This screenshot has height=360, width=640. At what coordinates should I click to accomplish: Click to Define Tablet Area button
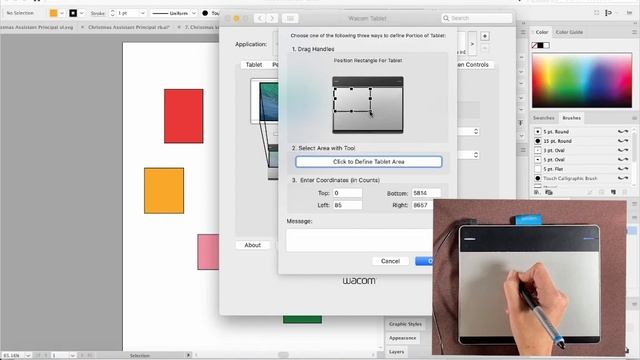369,162
